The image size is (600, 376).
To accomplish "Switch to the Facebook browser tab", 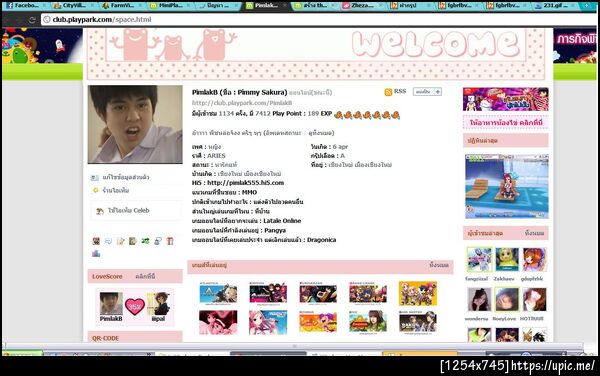I will pos(24,5).
